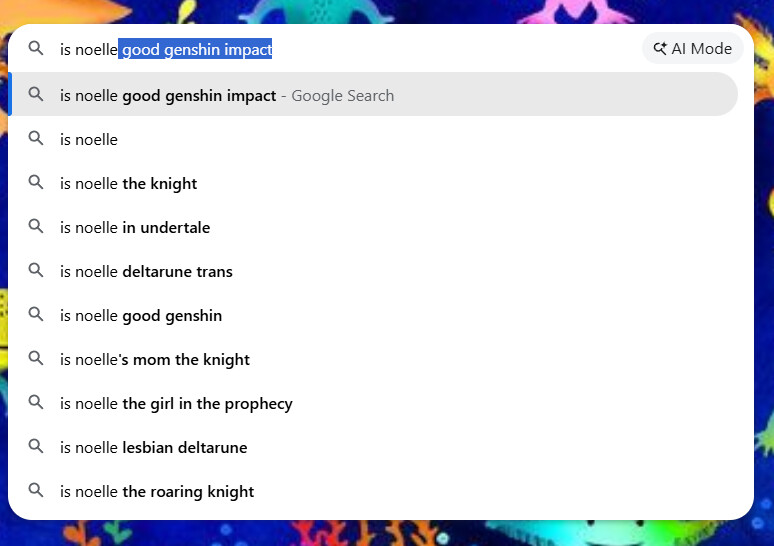Select 'is noelle good genshin' suggestion
The width and height of the screenshot is (774, 546).
click(374, 315)
